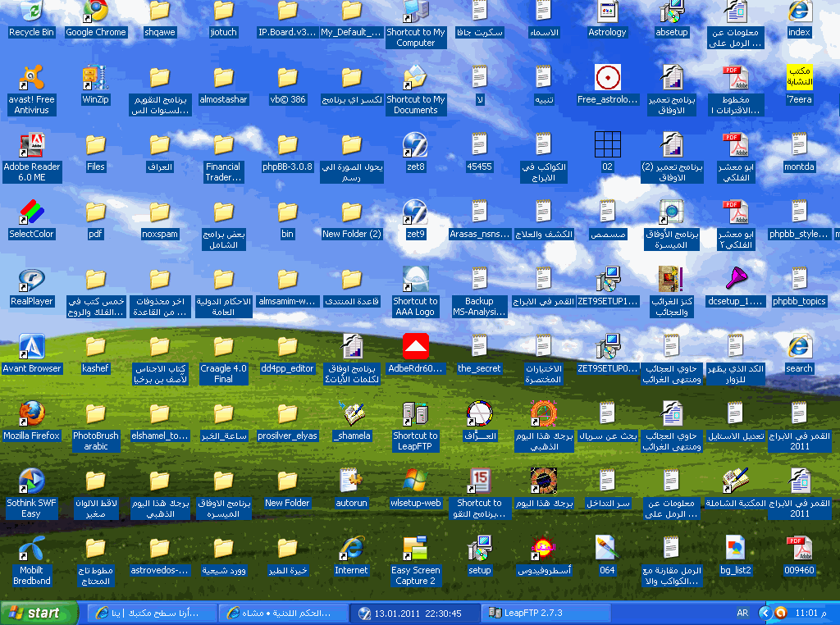The image size is (840, 625).
Task: Open the AR language bar indicator
Action: [742, 613]
